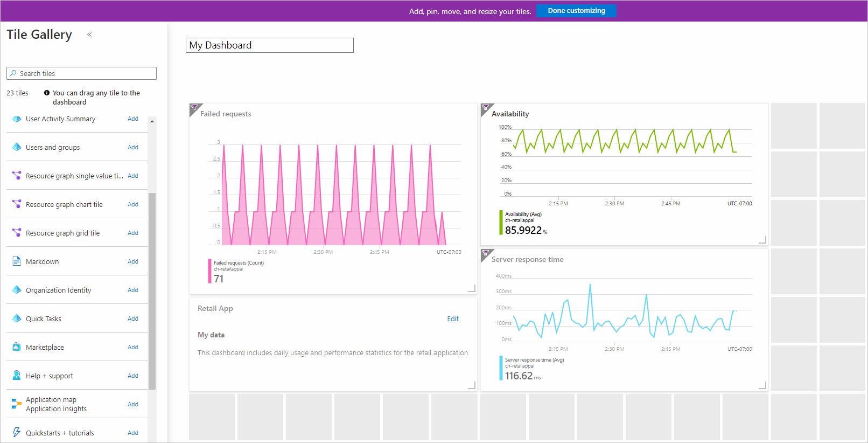Click the Resource graph chart tile icon
Image resolution: width=868 pixels, height=443 pixels.
16,204
